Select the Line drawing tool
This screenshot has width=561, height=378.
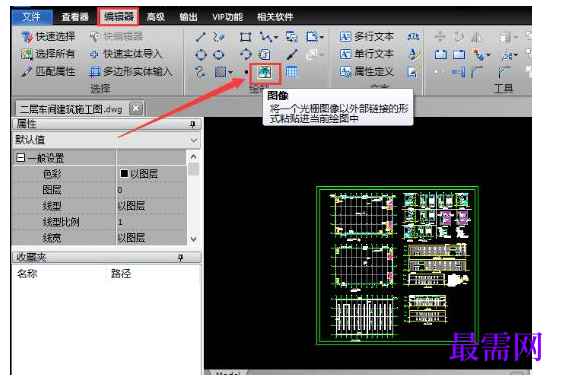tap(200, 37)
